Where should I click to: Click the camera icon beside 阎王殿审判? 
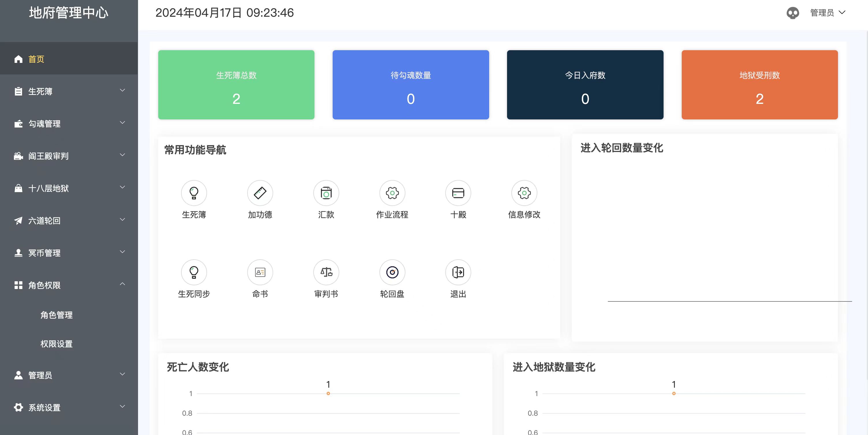(x=18, y=156)
